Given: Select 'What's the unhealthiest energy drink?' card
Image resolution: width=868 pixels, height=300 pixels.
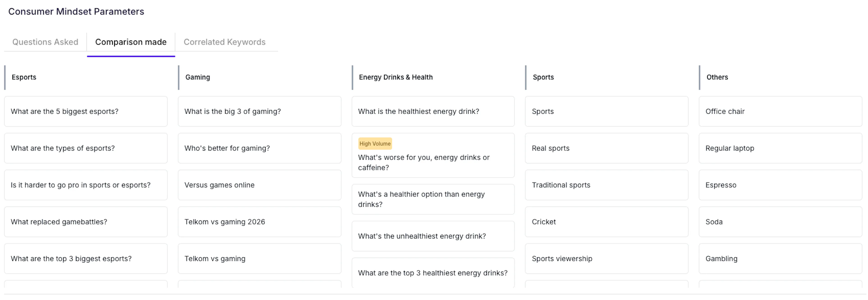Looking at the screenshot, I should (433, 236).
